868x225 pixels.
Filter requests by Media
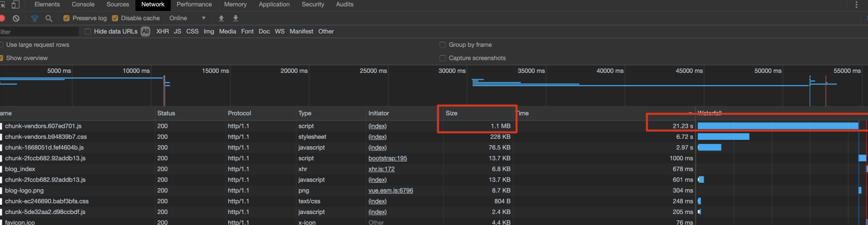(227, 32)
